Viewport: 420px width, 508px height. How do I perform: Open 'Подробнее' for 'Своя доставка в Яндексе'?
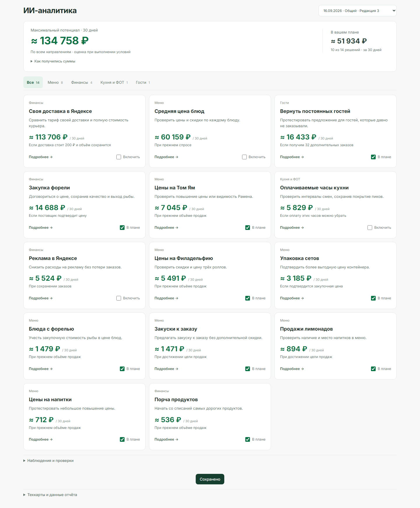(x=41, y=157)
